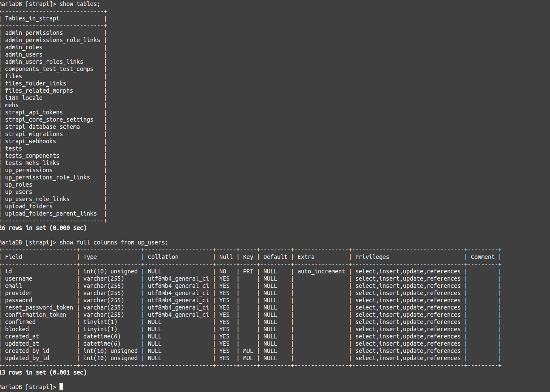This screenshot has width=550, height=392.
Task: Click the admin_permissions table name
Action: 34,33
